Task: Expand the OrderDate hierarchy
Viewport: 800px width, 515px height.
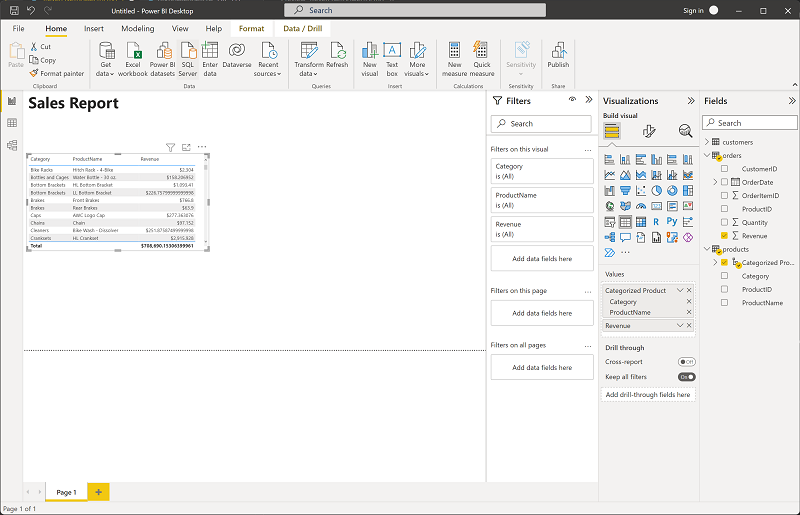Action: [x=715, y=182]
